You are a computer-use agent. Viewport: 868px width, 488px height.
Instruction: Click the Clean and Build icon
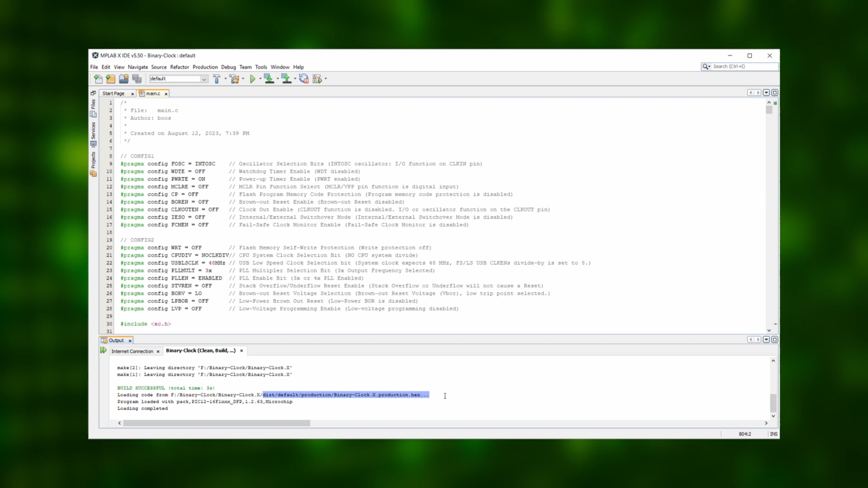[x=234, y=79]
